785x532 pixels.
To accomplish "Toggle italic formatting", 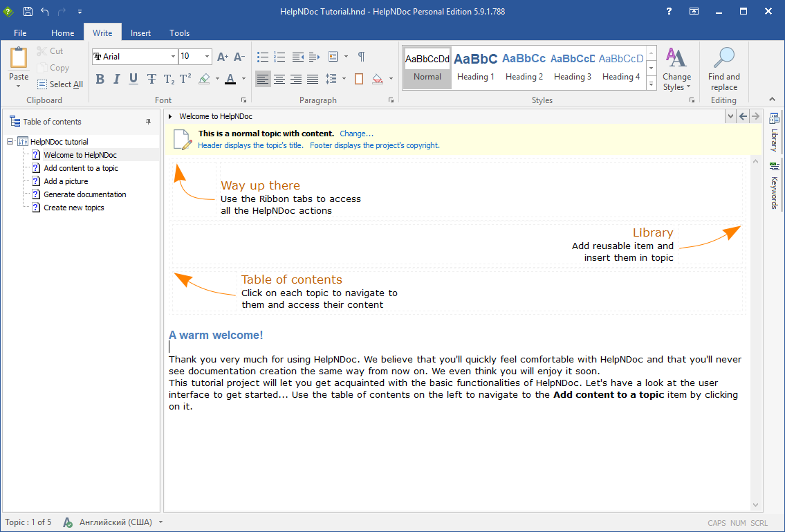I will click(116, 79).
